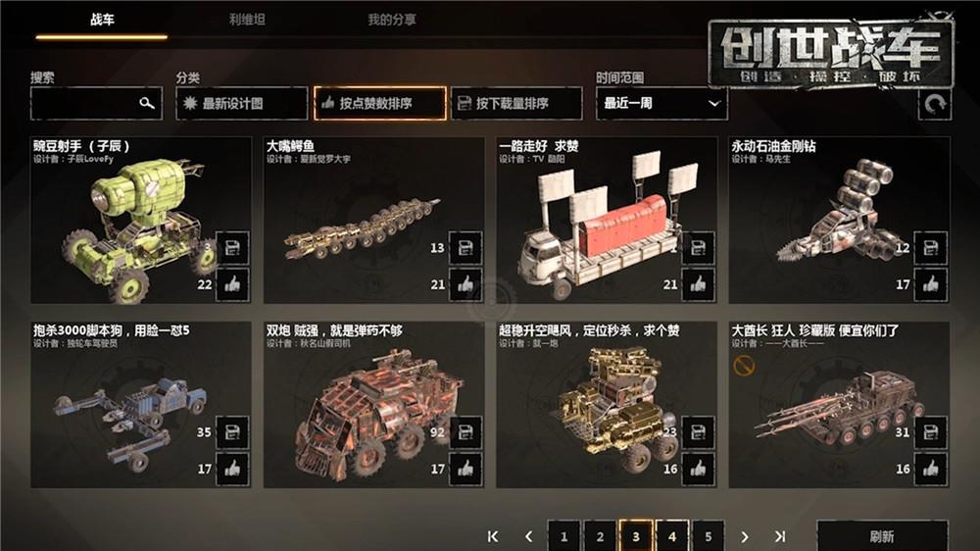Toggle 按点赞数排序 sorting filter

[380, 103]
